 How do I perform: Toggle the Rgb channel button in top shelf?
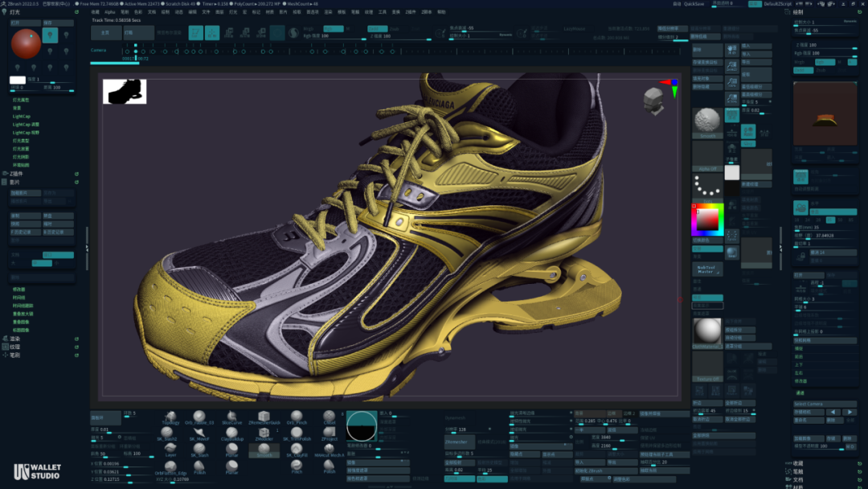point(334,29)
